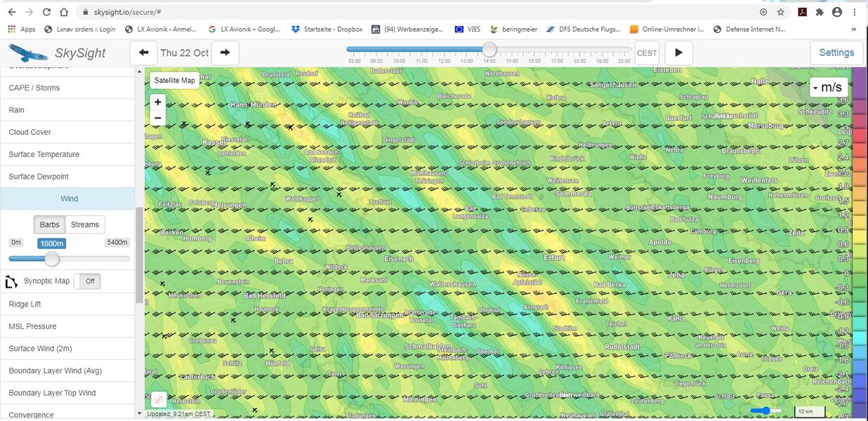This screenshot has height=421, width=868.
Task: Switch wind display to Streams
Action: pyautogui.click(x=85, y=225)
